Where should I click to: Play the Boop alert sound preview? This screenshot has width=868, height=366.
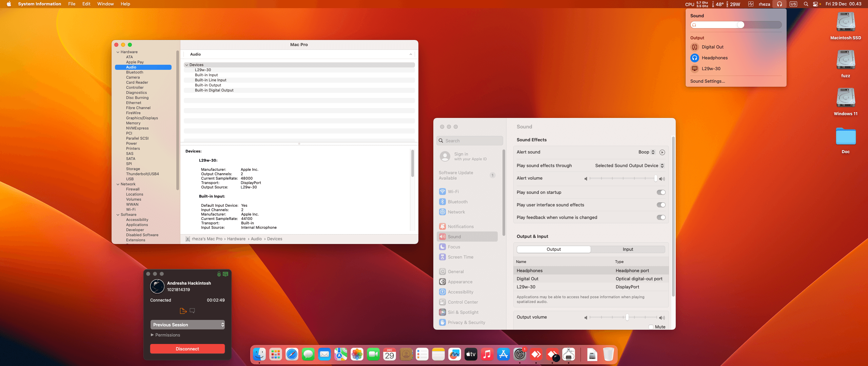[x=662, y=152]
